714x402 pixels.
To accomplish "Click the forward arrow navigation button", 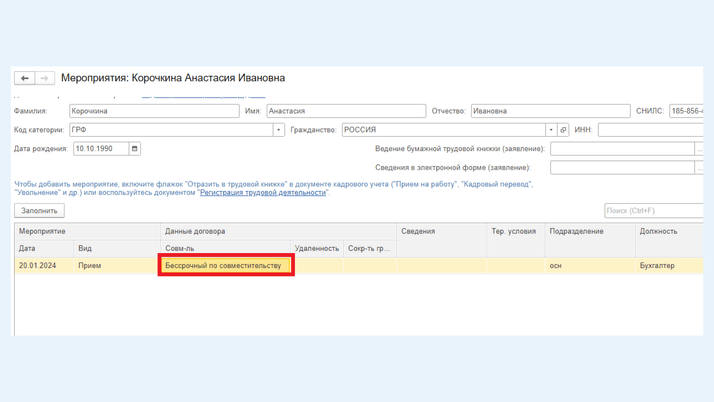I will pos(44,78).
